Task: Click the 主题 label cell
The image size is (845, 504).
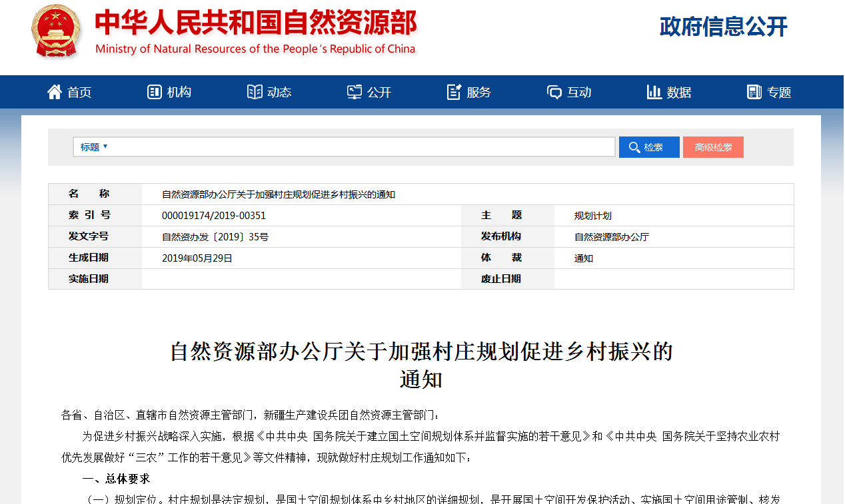Action: click(508, 215)
